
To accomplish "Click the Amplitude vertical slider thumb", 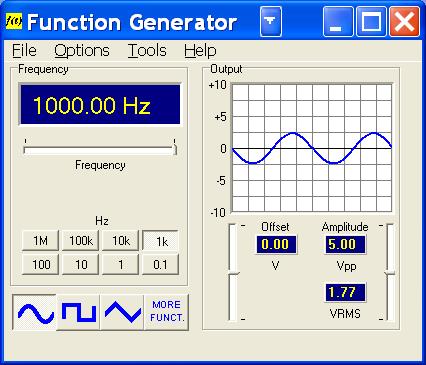I will coord(389,273).
